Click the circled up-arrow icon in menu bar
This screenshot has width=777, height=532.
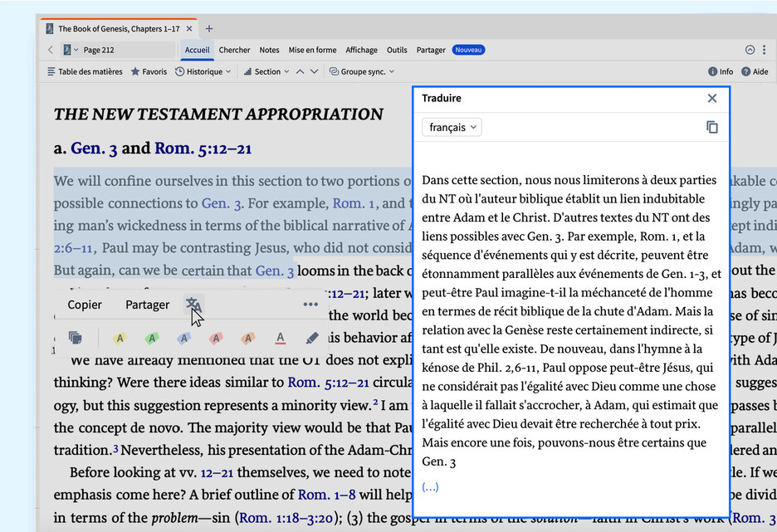point(750,50)
